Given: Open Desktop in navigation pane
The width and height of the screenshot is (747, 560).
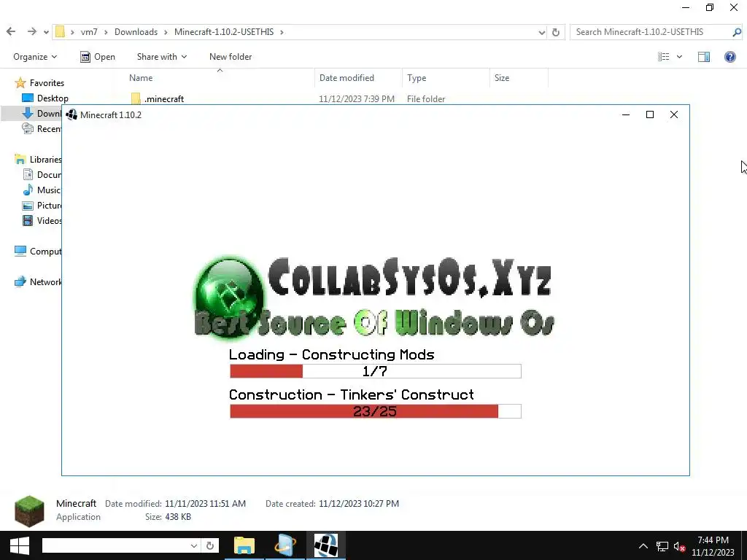Looking at the screenshot, I should click(x=45, y=98).
